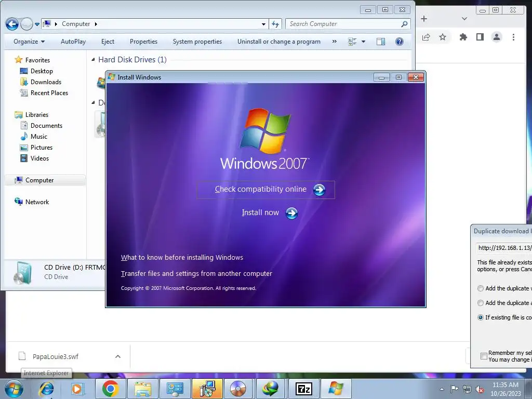Open the Pictures library
Image resolution: width=532 pixels, height=399 pixels.
pyautogui.click(x=42, y=147)
